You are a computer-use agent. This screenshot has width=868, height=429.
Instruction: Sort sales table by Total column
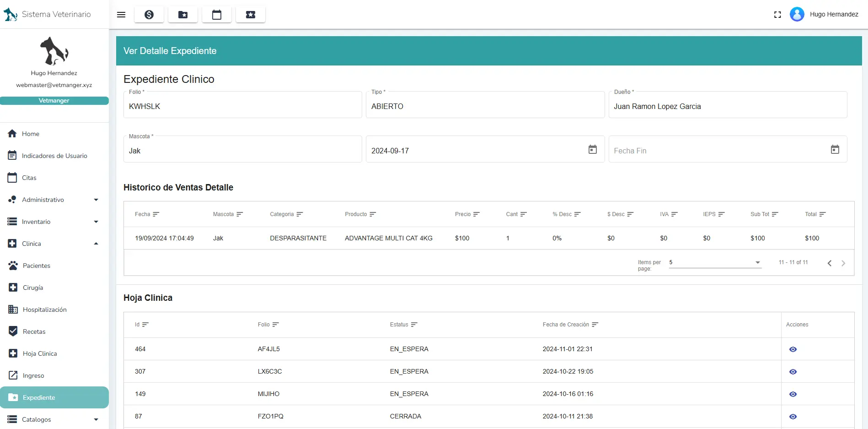[x=815, y=214]
